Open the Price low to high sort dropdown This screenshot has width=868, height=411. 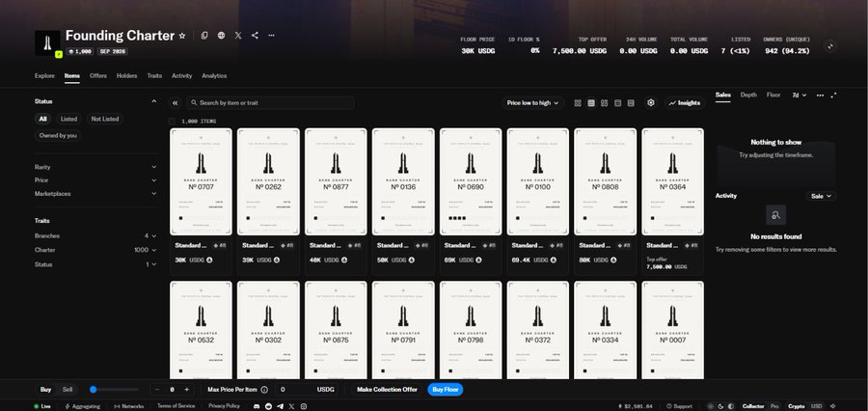[x=532, y=103]
